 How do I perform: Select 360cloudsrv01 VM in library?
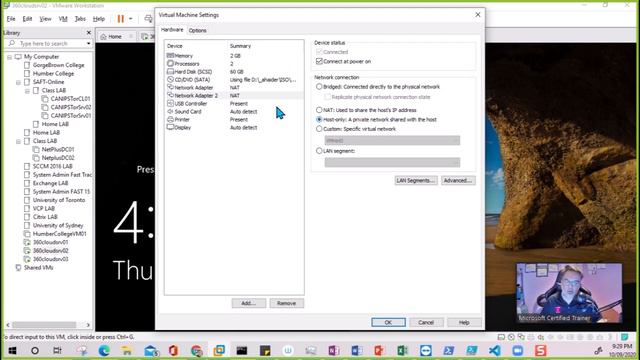pos(51,242)
